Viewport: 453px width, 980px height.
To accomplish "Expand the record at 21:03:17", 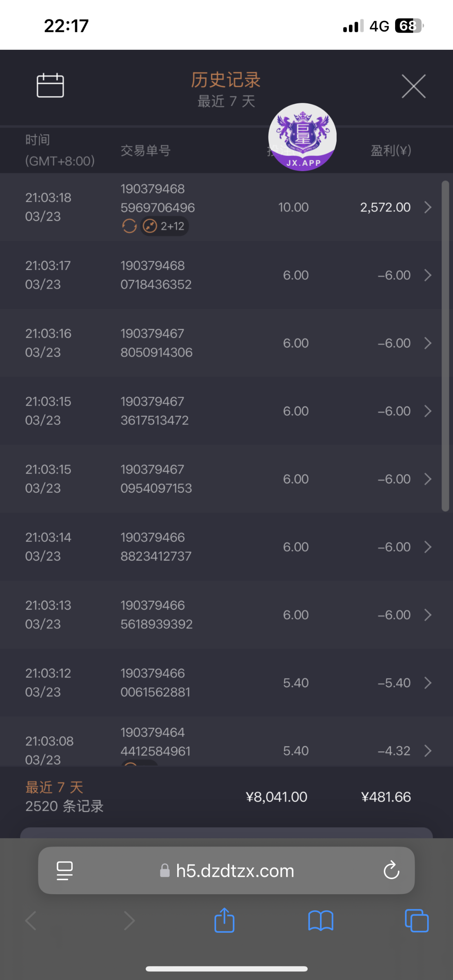I will (428, 275).
